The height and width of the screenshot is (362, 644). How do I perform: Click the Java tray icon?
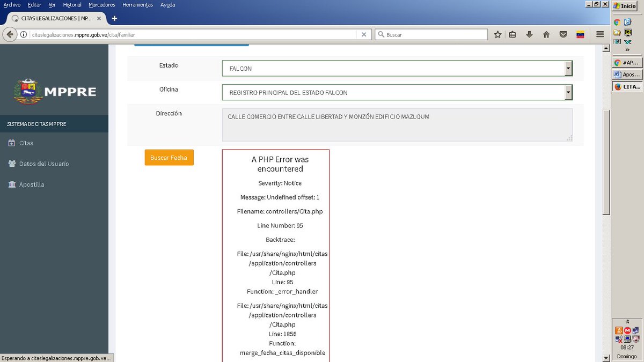pyautogui.click(x=619, y=330)
